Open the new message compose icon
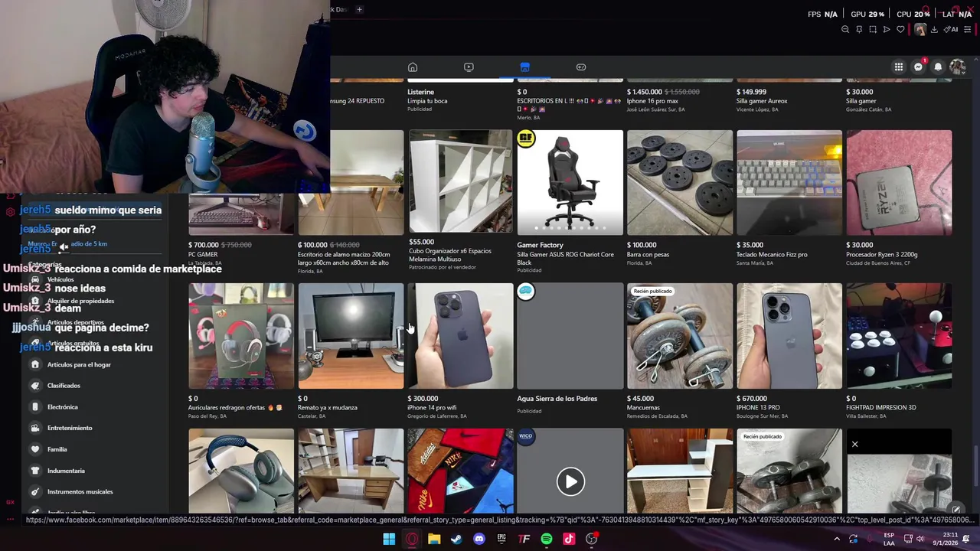The image size is (980, 551). 955,509
